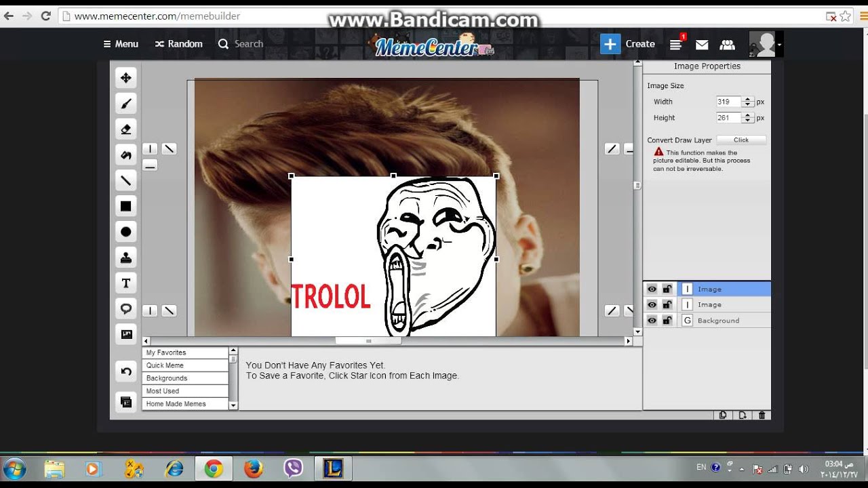Toggle visibility of the Background layer
Viewport: 868px width, 488px height.
652,321
